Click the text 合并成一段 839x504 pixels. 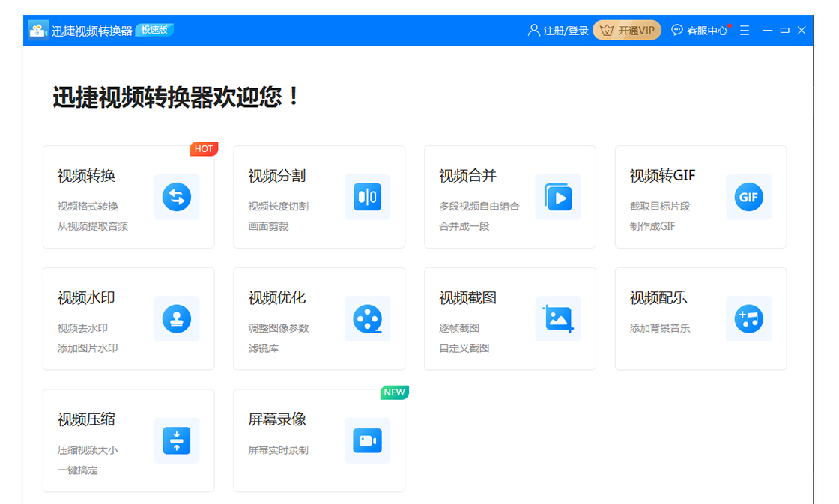pyautogui.click(x=464, y=226)
